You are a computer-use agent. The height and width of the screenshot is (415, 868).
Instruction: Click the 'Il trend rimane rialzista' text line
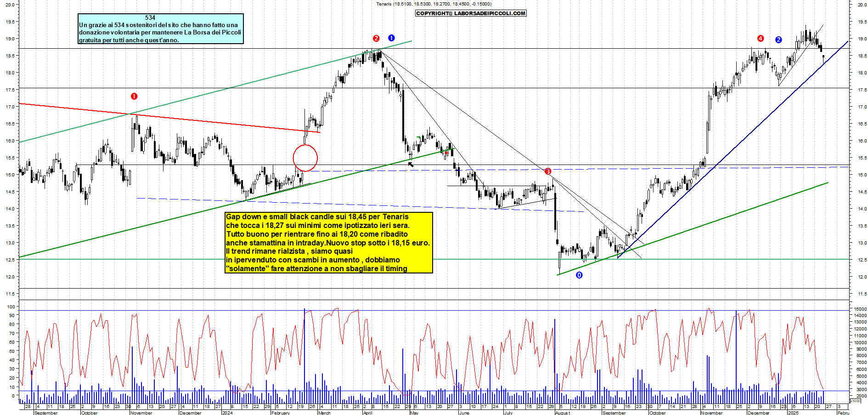pyautogui.click(x=267, y=251)
